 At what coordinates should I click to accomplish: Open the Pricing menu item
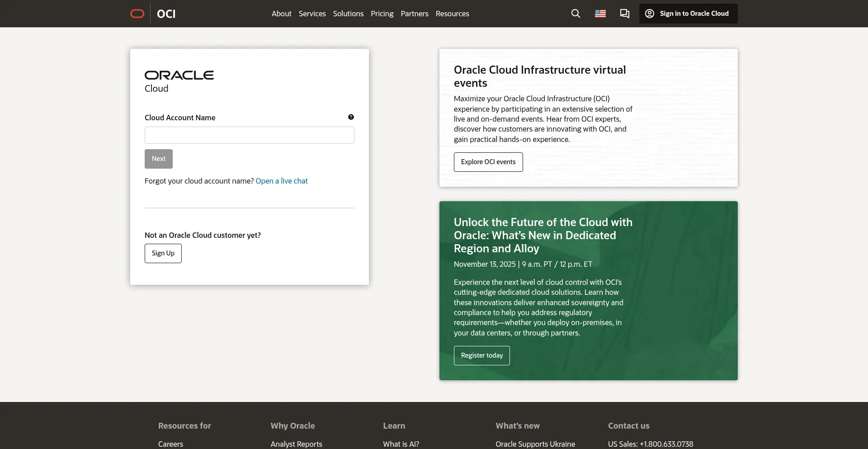coord(382,14)
